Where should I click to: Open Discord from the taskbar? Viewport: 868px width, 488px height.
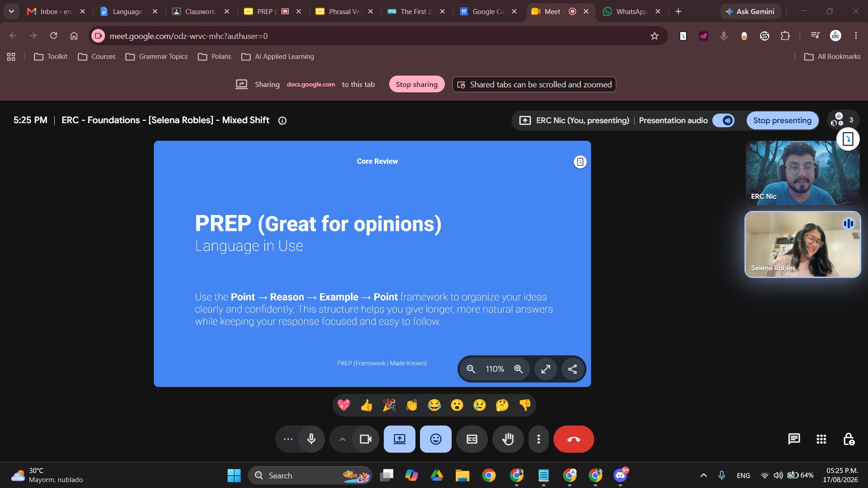coord(620,475)
